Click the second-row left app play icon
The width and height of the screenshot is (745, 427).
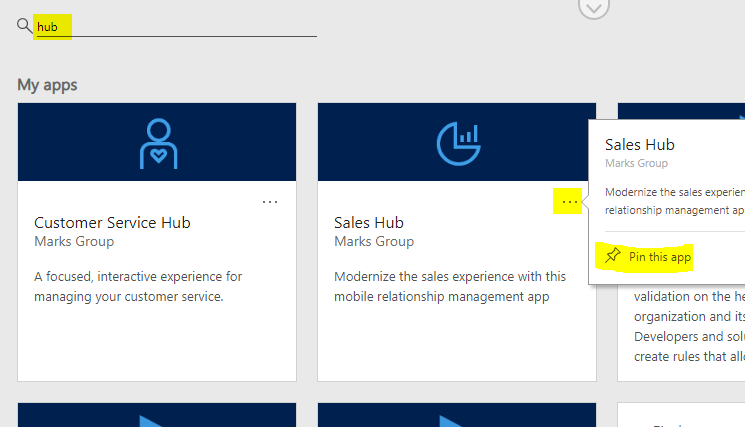pyautogui.click(x=151, y=421)
